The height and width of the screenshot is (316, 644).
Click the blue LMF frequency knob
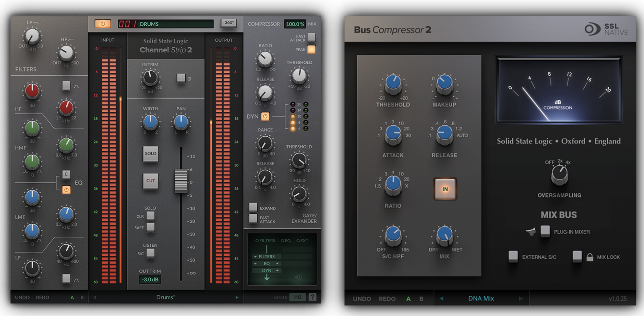click(x=66, y=214)
